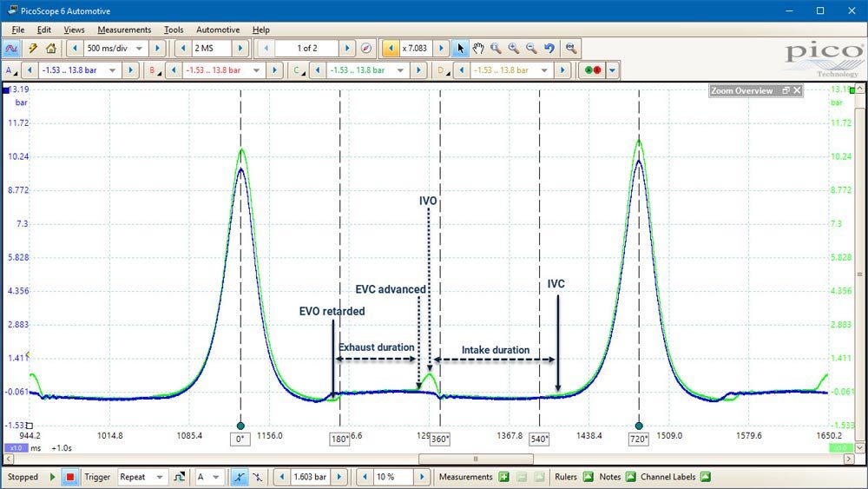868x489 pixels.
Task: Click right arrow of horizontal scrollbar
Action: [849, 459]
